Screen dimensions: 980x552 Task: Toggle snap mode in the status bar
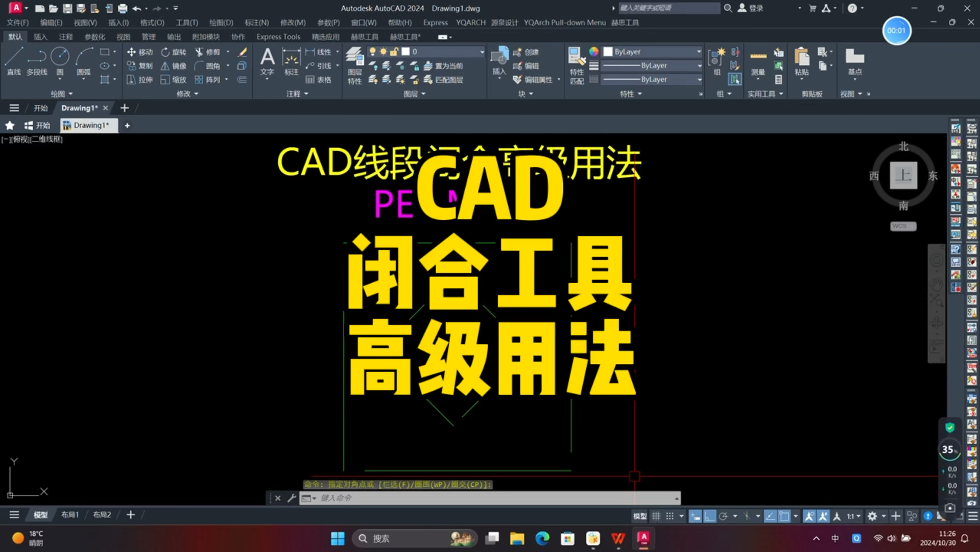tap(670, 515)
